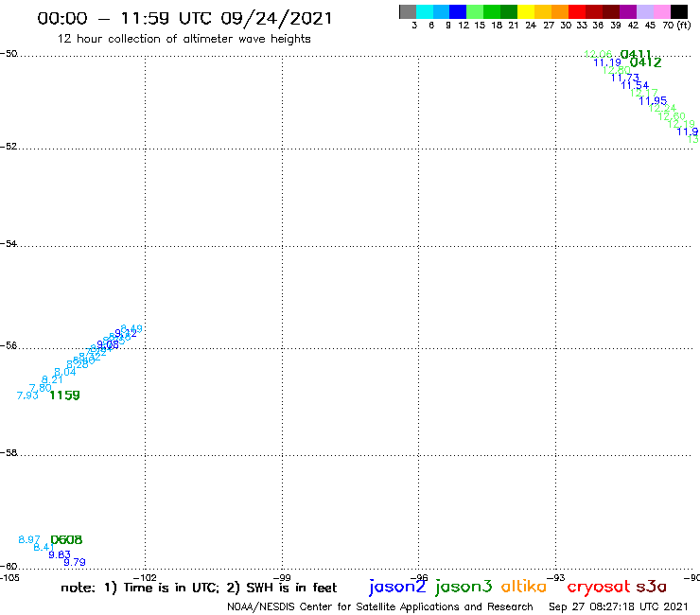Click the color scale label '33'
Image resolution: width=700 pixels, height=615 pixels.
[581, 26]
